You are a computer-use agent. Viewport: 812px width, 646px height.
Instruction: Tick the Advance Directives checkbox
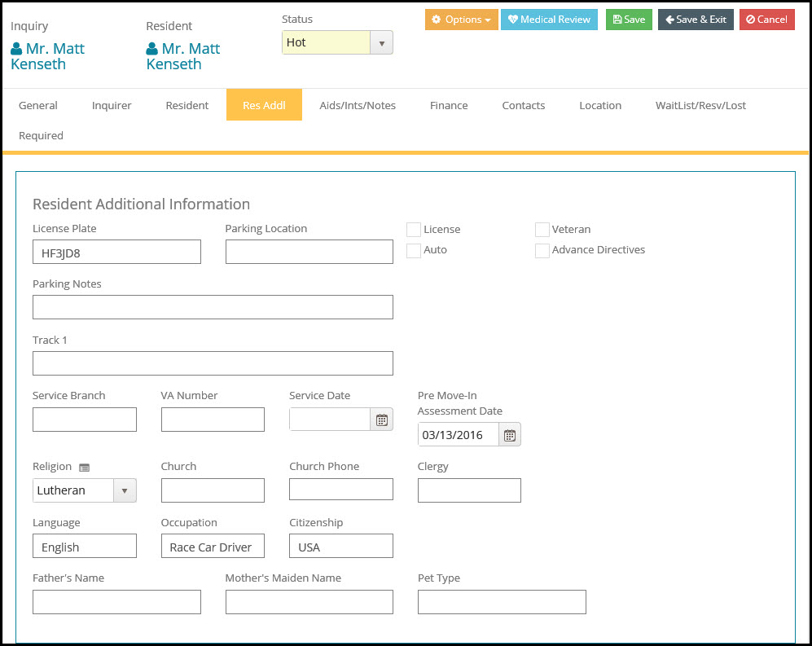pos(542,251)
